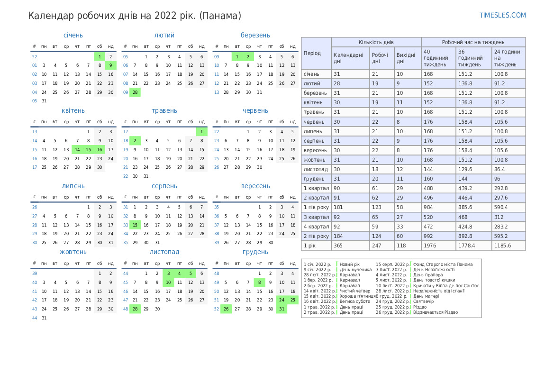Click the '1 квартал' row label
The image size is (554, 392).
(x=316, y=188)
